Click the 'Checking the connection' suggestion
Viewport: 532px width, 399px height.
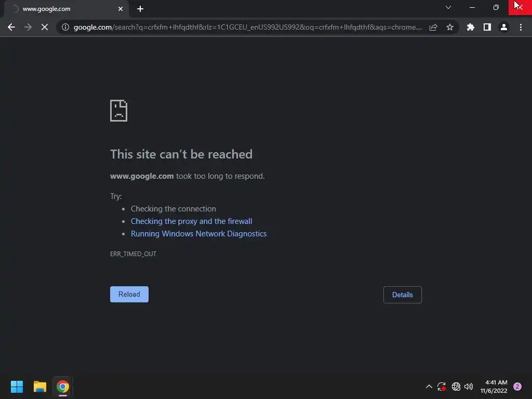click(174, 209)
